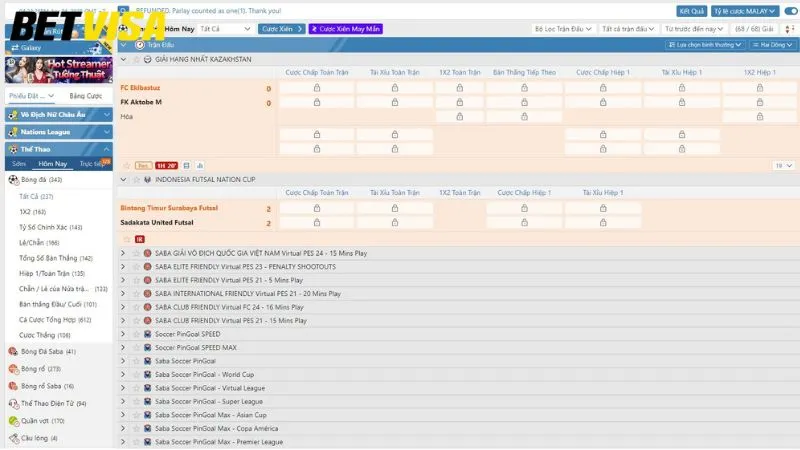The image size is (800, 450).
Task: Open the Bộ Lọc Trận Đấu filter dropdown
Action: click(x=563, y=29)
